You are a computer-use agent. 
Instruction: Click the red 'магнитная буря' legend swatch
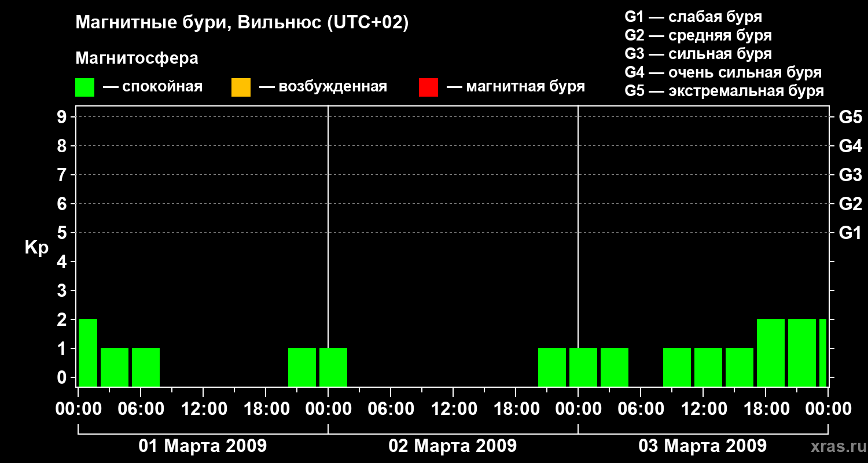click(x=428, y=87)
